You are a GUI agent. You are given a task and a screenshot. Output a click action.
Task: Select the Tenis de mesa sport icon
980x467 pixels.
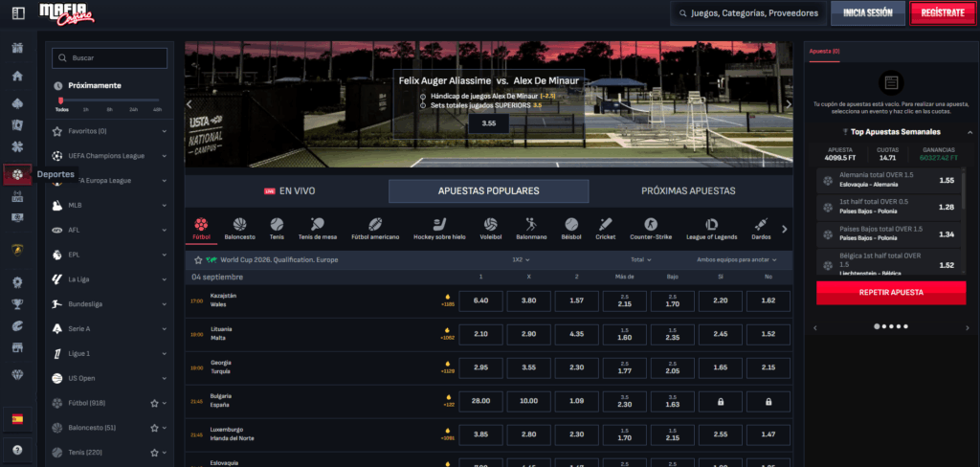(x=318, y=228)
